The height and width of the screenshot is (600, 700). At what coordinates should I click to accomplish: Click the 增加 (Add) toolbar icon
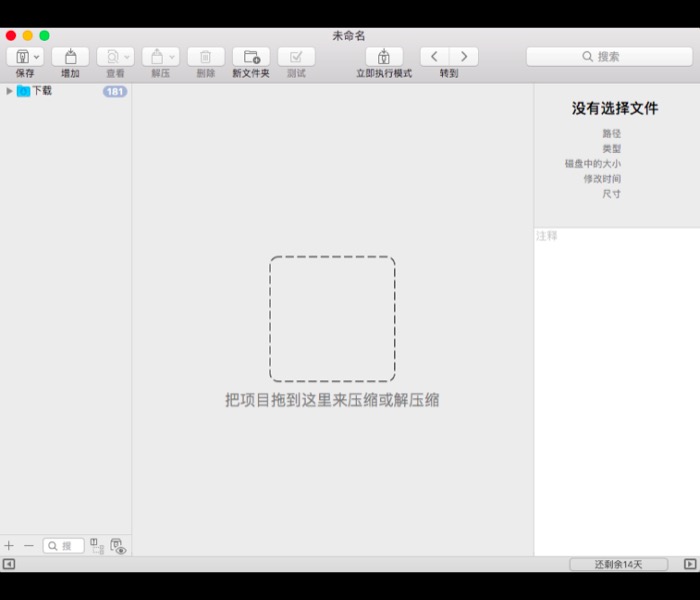pyautogui.click(x=70, y=57)
